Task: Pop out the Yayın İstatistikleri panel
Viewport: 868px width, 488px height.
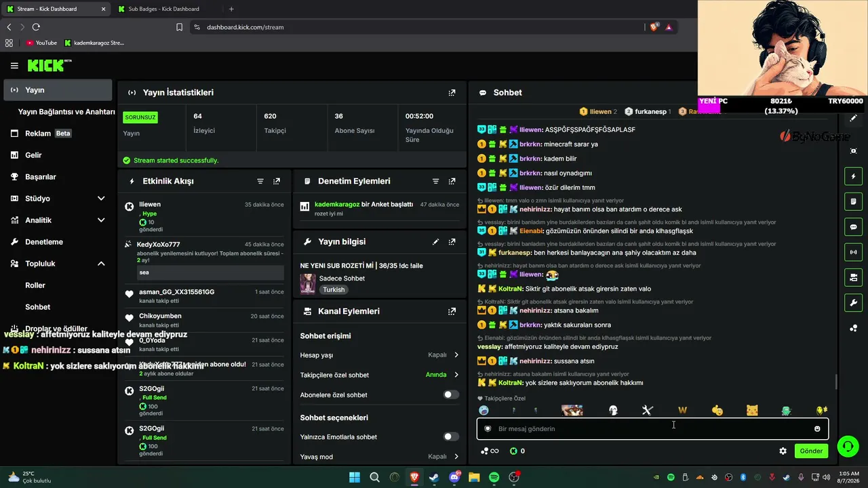Action: pos(452,92)
